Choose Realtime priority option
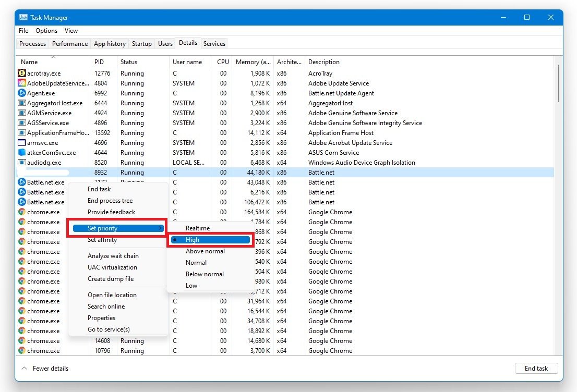Image resolution: width=577 pixels, height=392 pixels. coord(197,228)
